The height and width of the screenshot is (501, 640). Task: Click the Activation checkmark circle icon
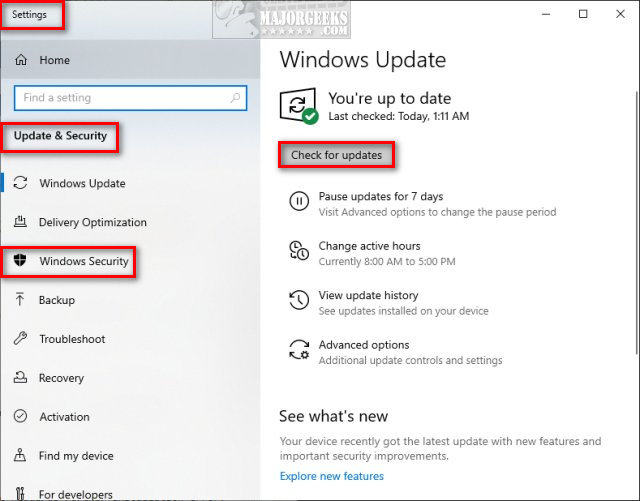pyautogui.click(x=20, y=416)
